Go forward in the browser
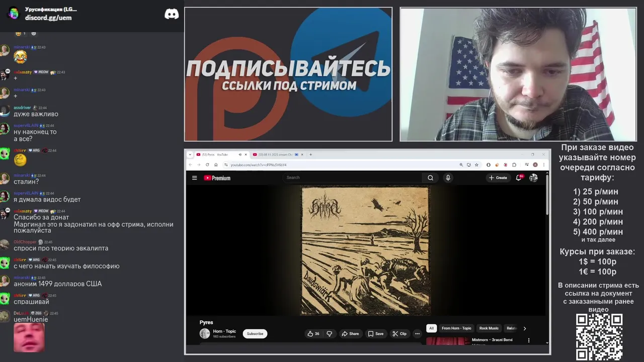Viewport: 644px width, 362px height. pyautogui.click(x=199, y=164)
